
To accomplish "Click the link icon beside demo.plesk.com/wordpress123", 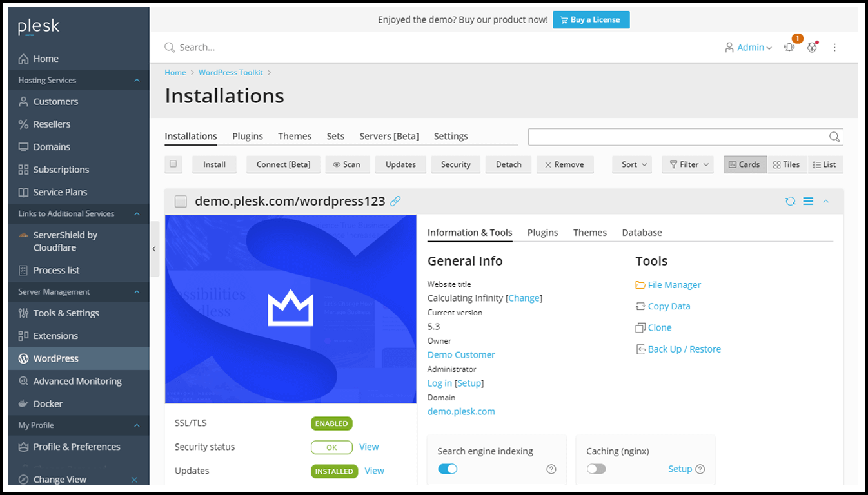I will click(395, 201).
